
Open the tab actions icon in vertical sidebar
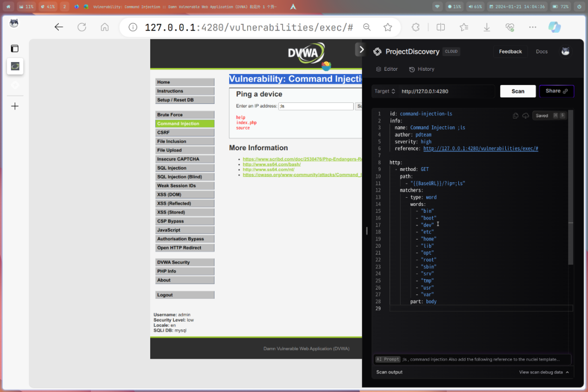(x=15, y=48)
